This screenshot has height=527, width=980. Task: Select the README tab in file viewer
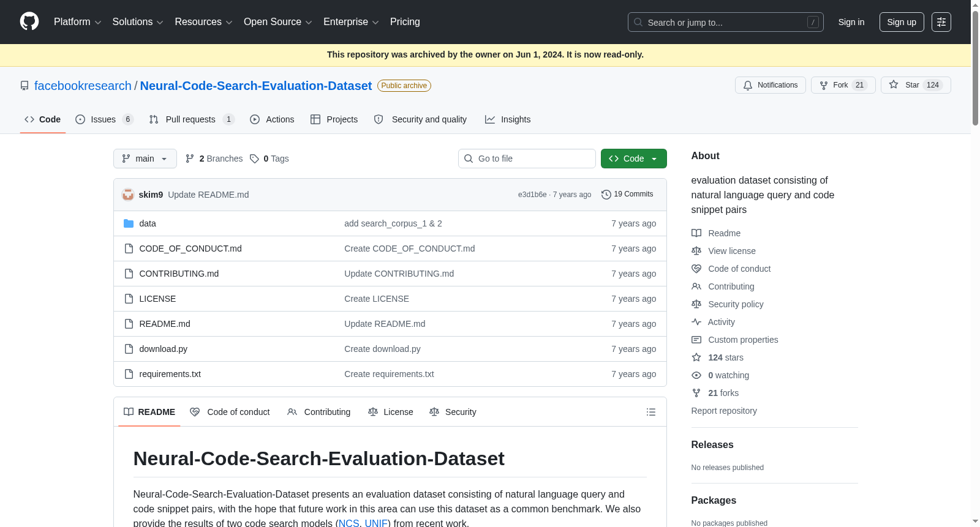click(x=149, y=412)
